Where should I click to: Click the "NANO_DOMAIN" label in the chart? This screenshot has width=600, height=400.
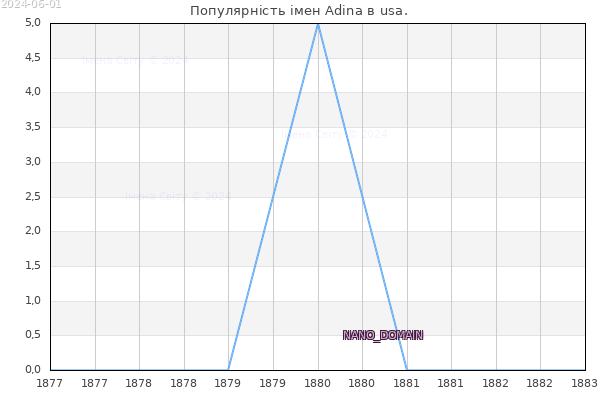[x=383, y=335]
